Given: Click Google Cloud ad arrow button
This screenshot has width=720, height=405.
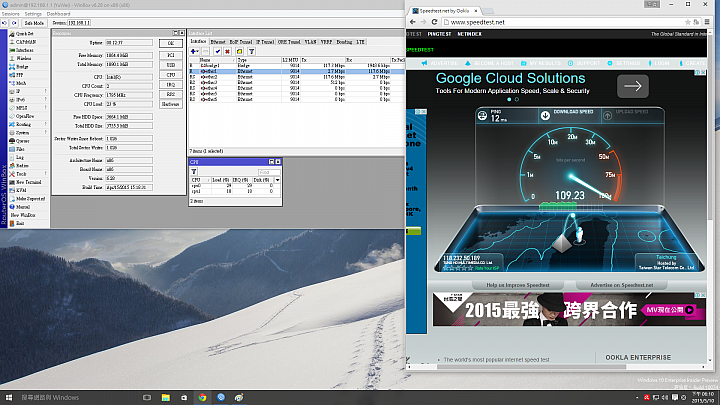Looking at the screenshot, I should tap(633, 86).
